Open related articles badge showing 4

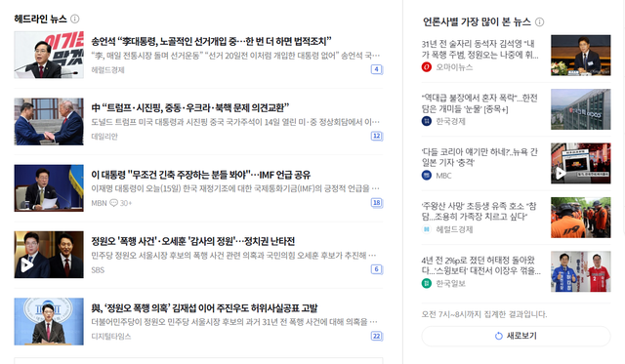[376, 69]
